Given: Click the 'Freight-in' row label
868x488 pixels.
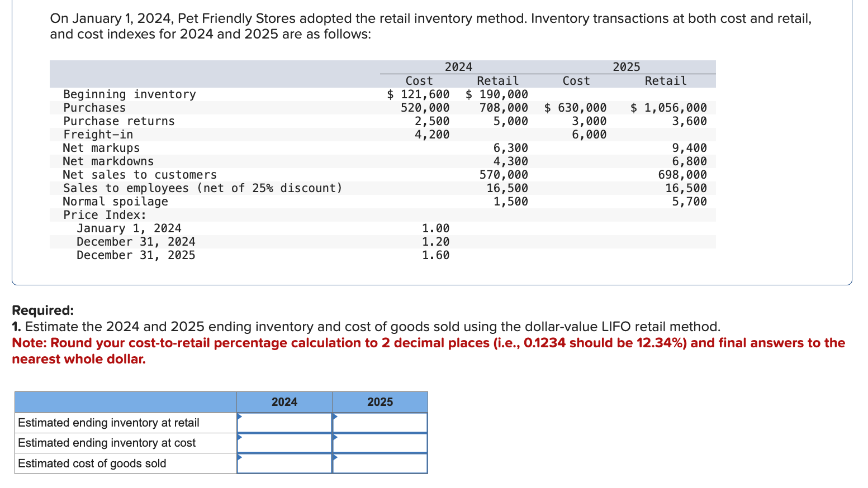Looking at the screenshot, I should click(x=98, y=135).
